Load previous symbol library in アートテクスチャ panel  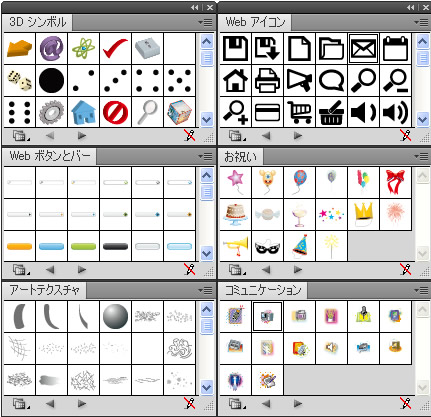[50, 404]
